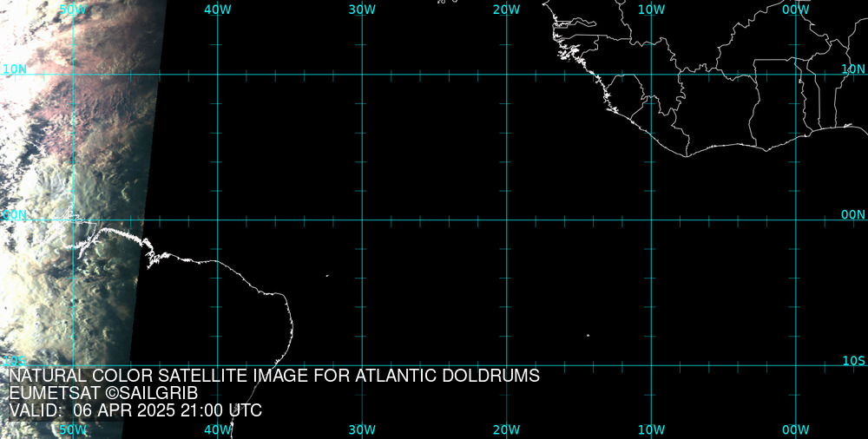
Task: Click the 10S latitude label on the right edge
Action: 853,361
